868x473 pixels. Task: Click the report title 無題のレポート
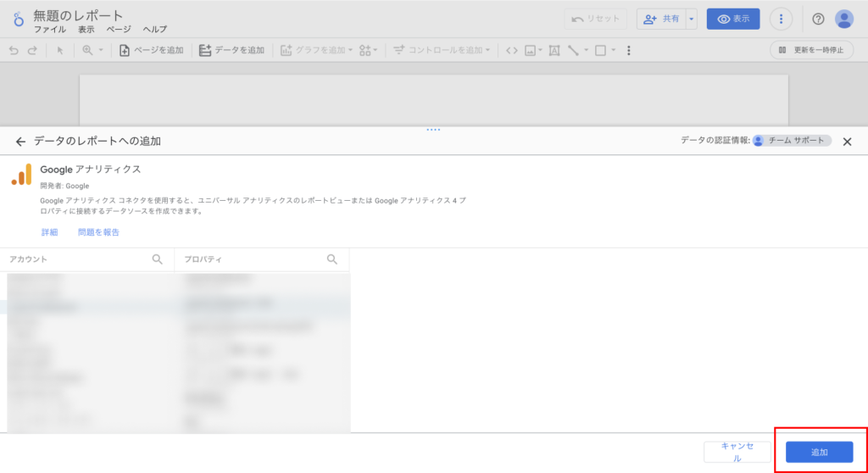point(78,15)
